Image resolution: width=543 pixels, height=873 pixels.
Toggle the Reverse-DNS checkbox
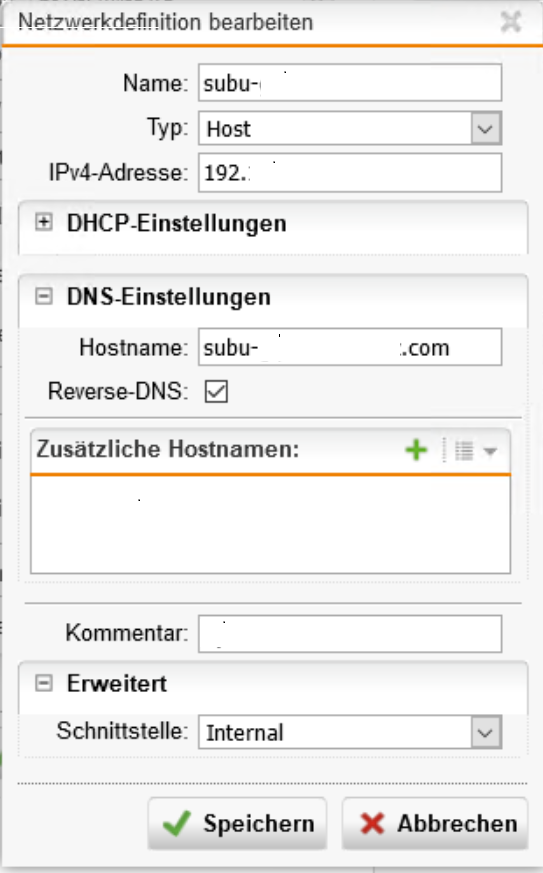coord(216,391)
